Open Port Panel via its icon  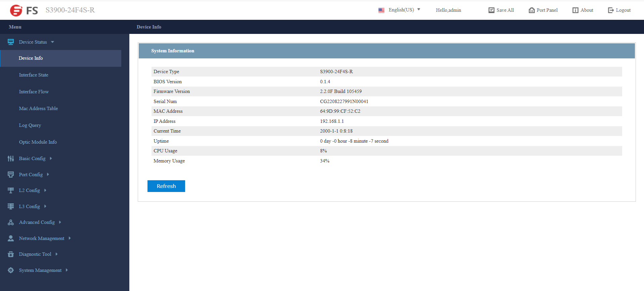[531, 10]
